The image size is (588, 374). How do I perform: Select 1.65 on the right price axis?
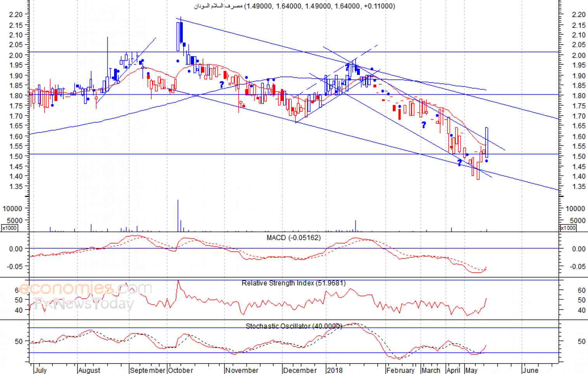(579, 126)
